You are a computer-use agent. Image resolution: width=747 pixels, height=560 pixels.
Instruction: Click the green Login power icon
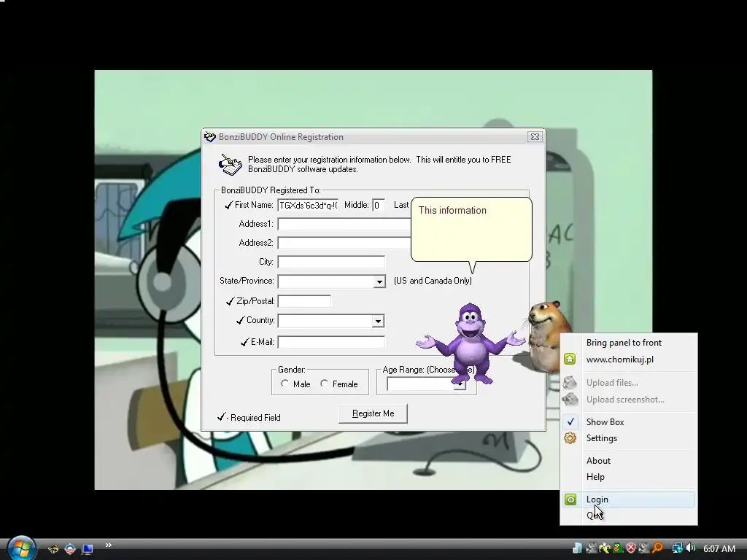point(570,499)
